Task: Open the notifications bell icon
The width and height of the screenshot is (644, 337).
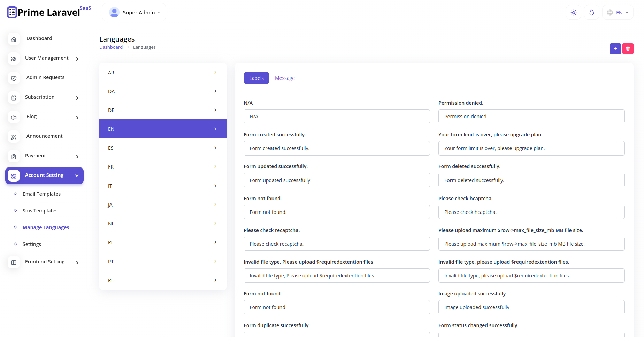Action: point(591,12)
